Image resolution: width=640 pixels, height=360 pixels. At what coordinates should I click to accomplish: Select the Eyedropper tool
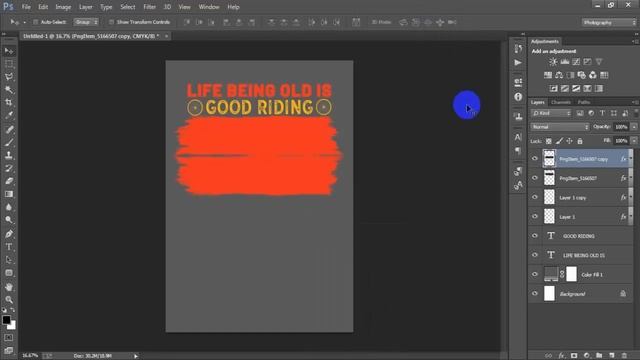point(9,115)
